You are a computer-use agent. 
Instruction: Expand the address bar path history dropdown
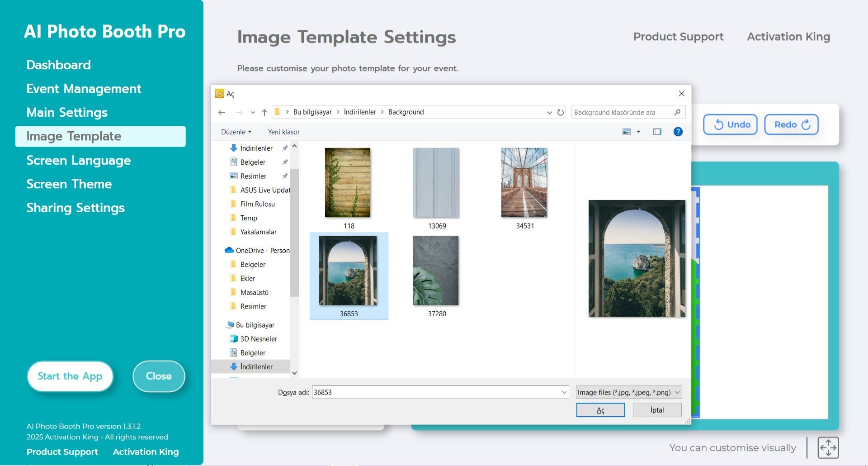pyautogui.click(x=549, y=112)
